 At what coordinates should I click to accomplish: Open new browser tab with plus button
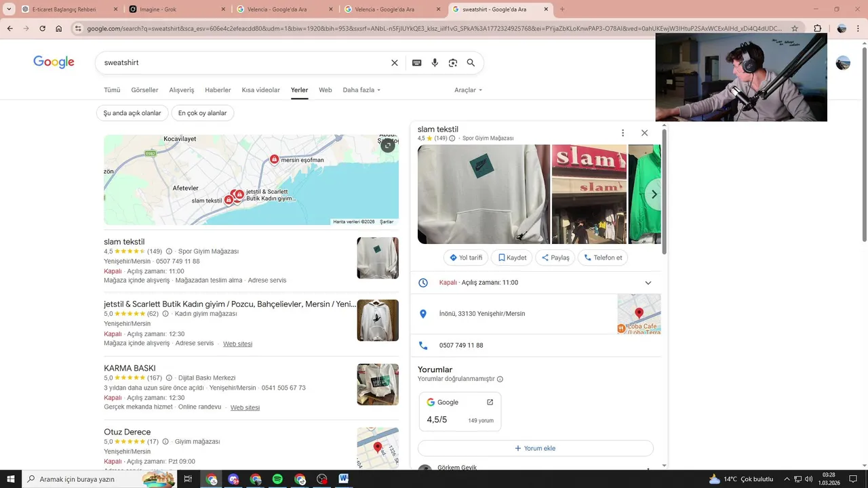tap(561, 9)
